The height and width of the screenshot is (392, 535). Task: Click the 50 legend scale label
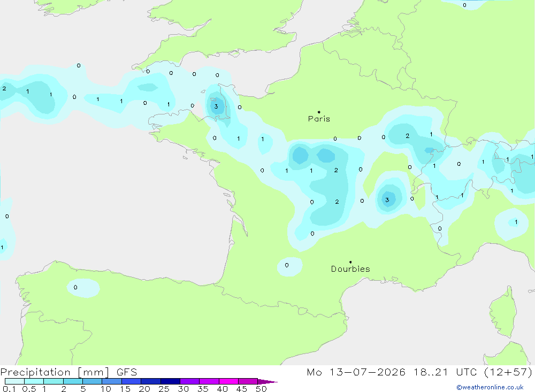261,389
